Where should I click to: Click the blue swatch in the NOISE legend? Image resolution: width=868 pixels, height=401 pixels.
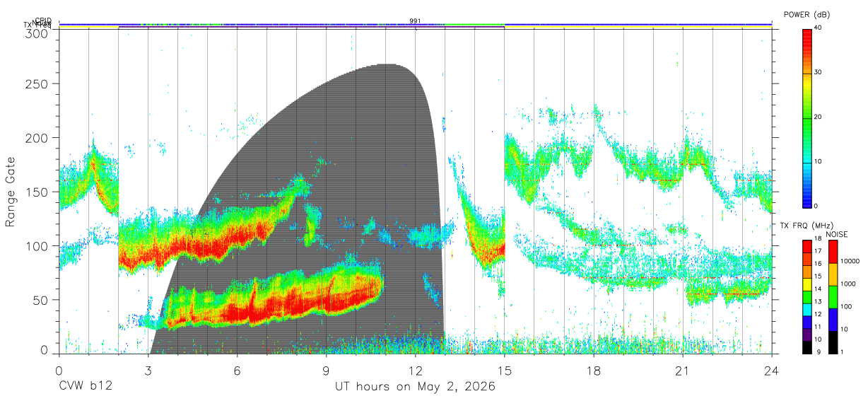tap(833, 319)
